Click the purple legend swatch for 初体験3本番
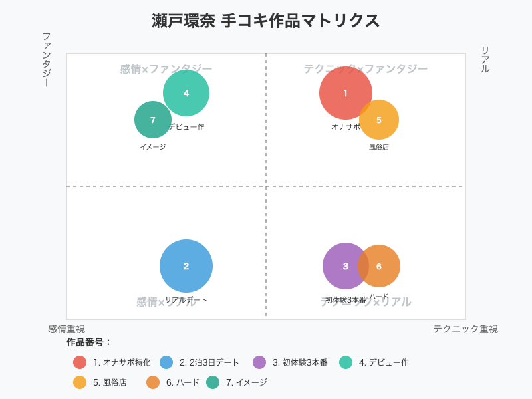Screen dimensions: 532x399 pos(259,362)
